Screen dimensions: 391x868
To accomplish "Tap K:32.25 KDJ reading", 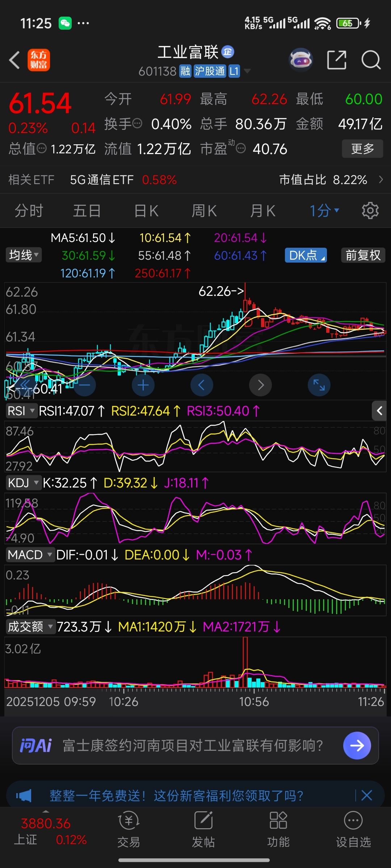I will pos(70,483).
